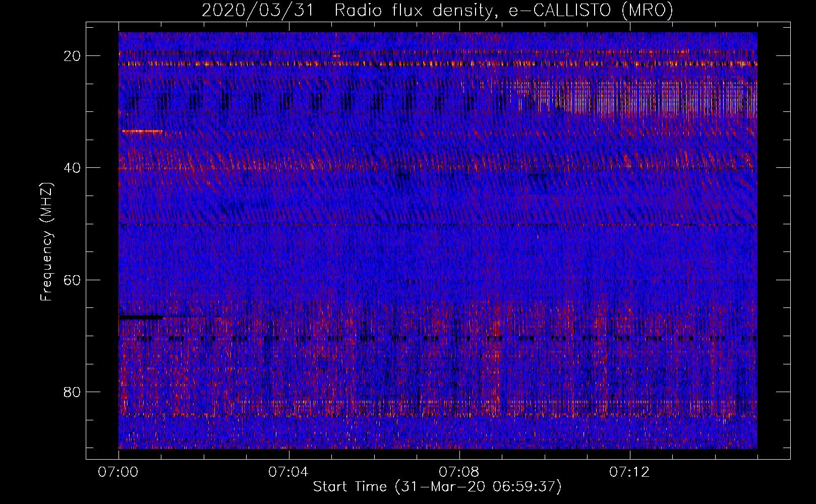Click the 07:08 time tick label
Viewport: 816px width, 504px height.
pos(459,472)
